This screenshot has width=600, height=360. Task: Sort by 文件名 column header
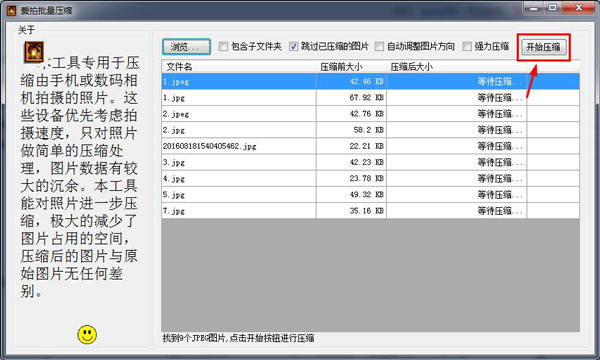(239, 67)
